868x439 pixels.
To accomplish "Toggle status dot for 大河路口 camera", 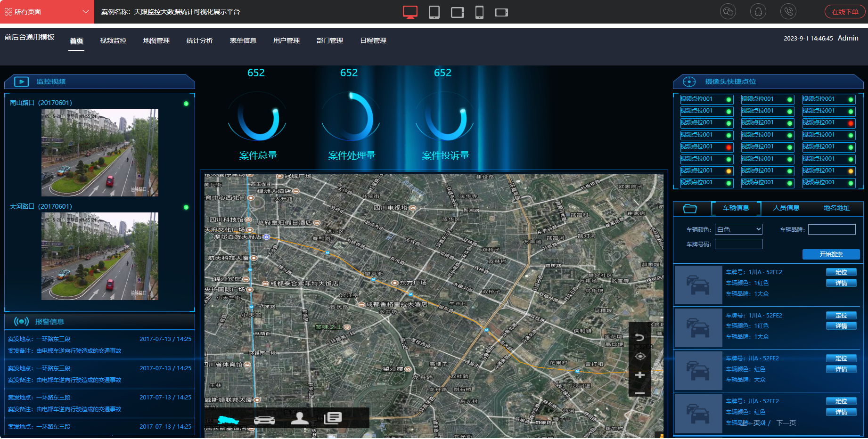I will (186, 207).
